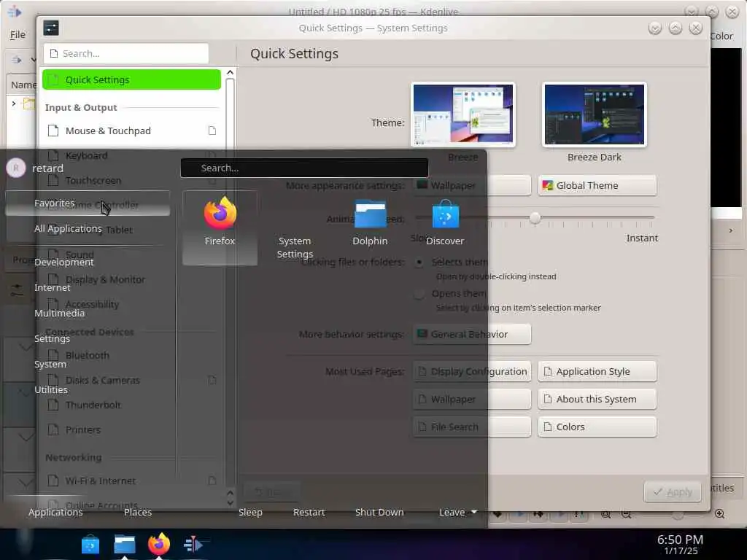Open the Display Configuration page
This screenshot has height=560, width=747.
472,371
